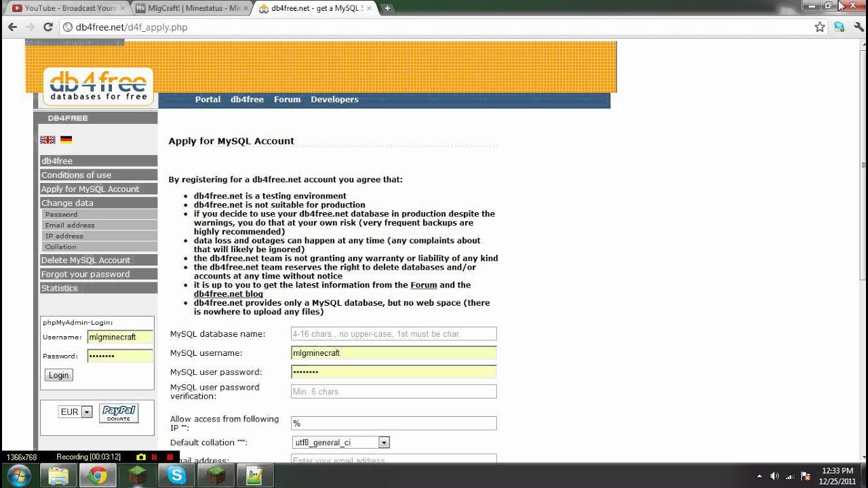Screen dimensions: 868x488
Task: Open Change data in the sidebar
Action: point(98,203)
